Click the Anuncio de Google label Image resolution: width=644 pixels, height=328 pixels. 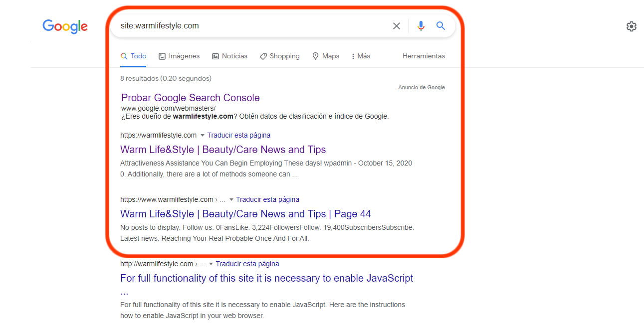pos(422,87)
